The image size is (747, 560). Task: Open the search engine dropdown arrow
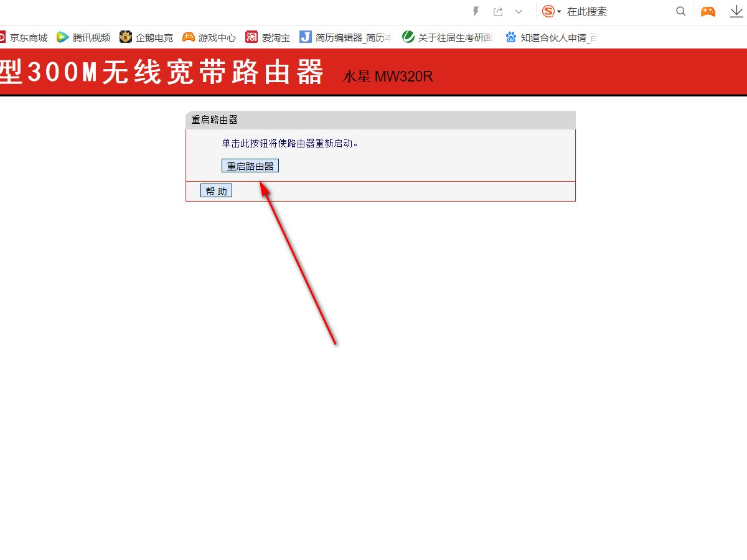coord(558,11)
